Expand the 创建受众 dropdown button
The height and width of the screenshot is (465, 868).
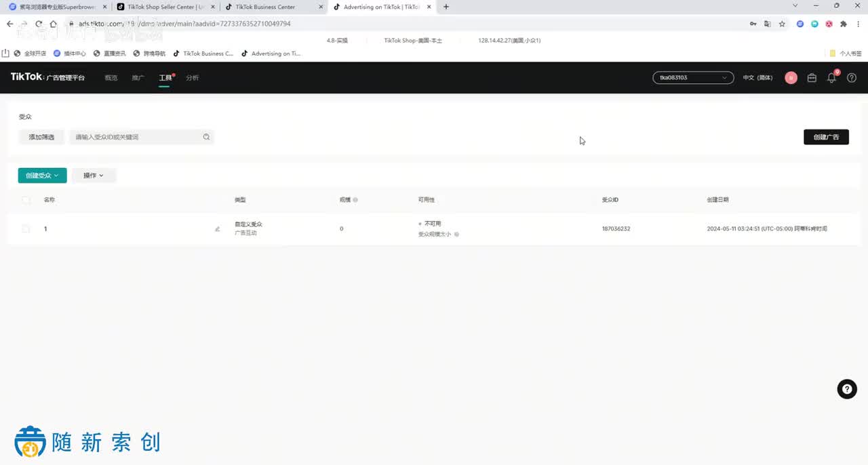pyautogui.click(x=42, y=176)
